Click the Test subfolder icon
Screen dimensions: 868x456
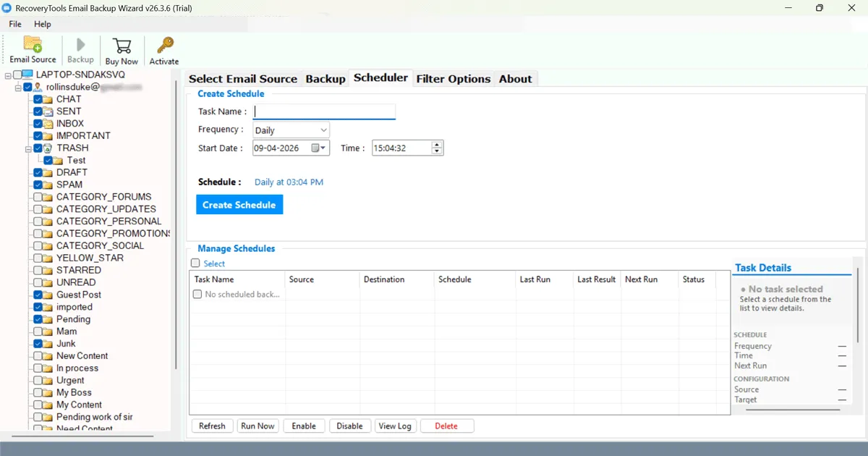59,161
